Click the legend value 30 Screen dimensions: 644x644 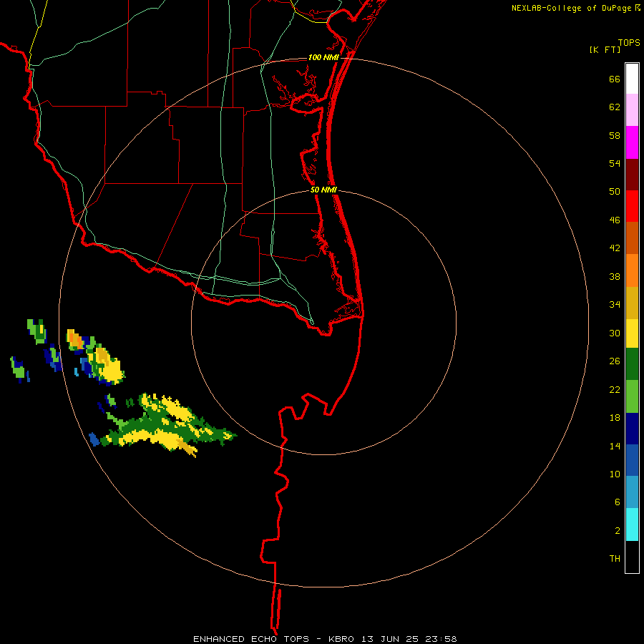[x=615, y=333]
